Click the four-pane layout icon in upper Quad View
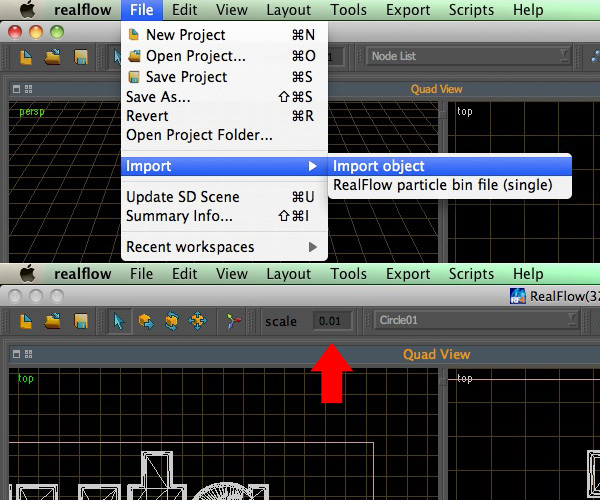 click(x=28, y=89)
